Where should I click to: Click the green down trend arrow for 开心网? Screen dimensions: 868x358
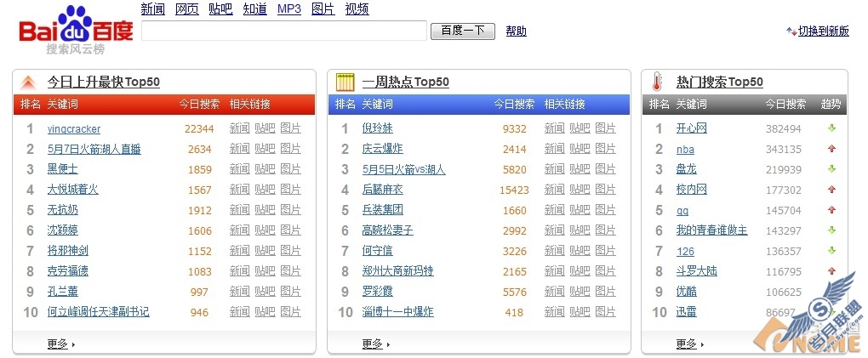[x=831, y=128]
